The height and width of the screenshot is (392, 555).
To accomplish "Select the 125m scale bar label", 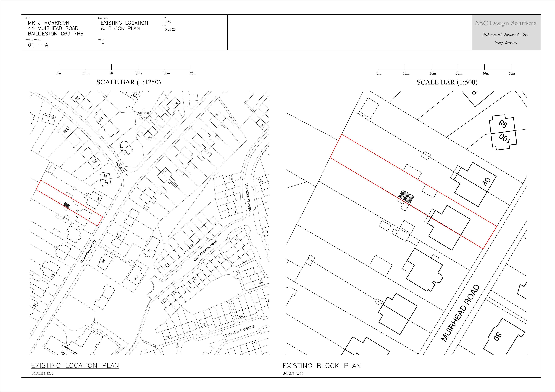I will (192, 73).
